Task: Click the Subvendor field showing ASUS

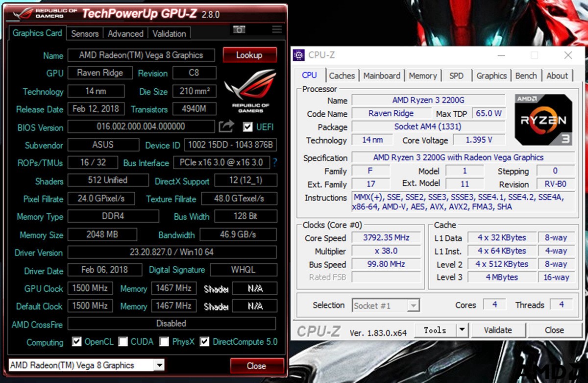Action: tap(103, 145)
